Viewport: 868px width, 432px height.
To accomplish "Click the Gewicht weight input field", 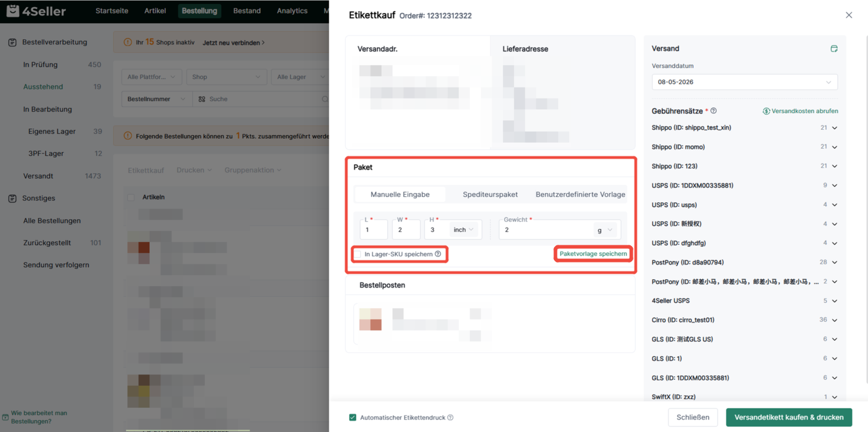I will pyautogui.click(x=546, y=230).
